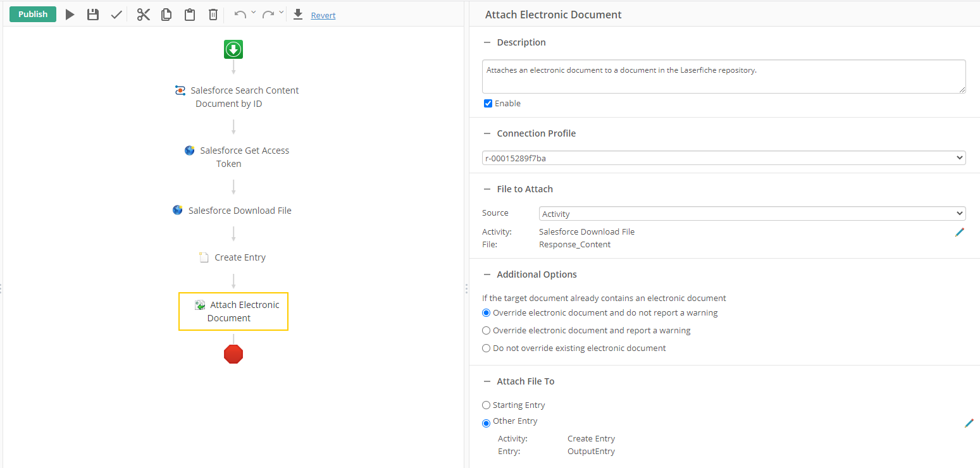Click the document icon beside Create Entry
Image resolution: width=980 pixels, height=468 pixels.
click(204, 257)
